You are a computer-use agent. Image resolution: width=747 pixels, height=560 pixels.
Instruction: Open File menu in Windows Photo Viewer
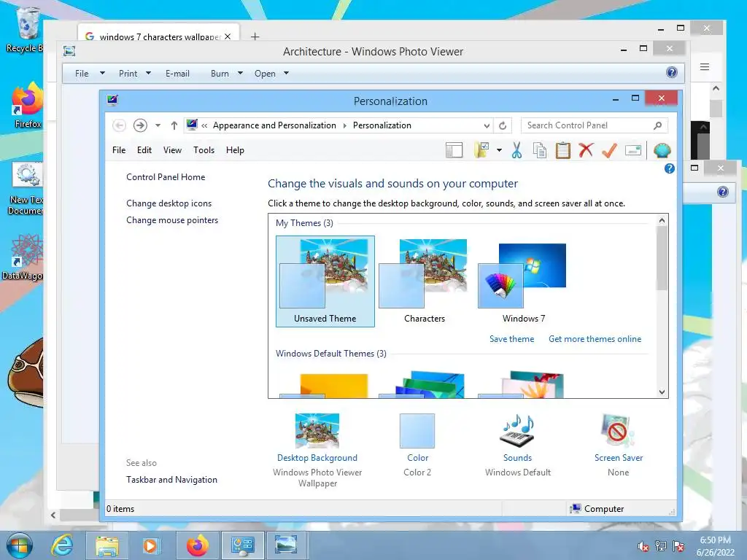tap(82, 74)
